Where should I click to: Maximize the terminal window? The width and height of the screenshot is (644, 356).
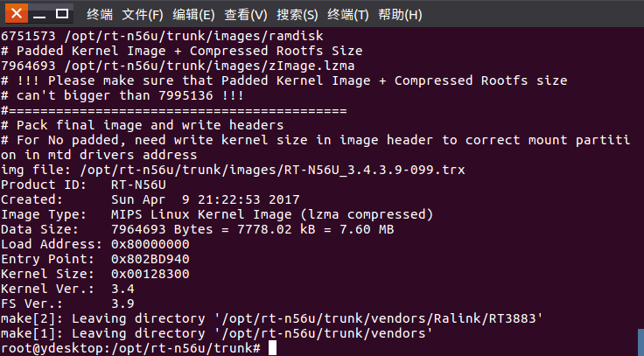(x=62, y=13)
